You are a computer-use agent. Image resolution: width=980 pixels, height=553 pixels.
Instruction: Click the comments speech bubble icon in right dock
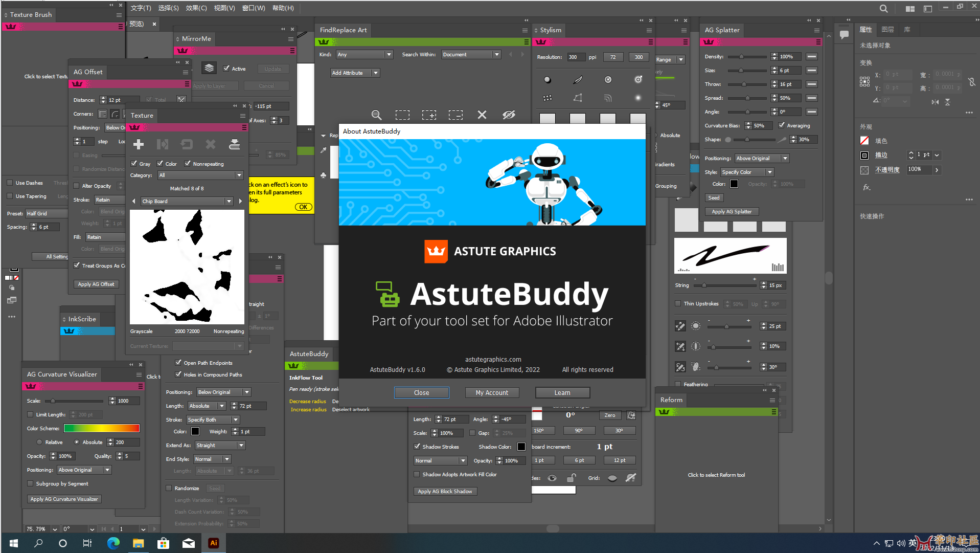pyautogui.click(x=844, y=35)
